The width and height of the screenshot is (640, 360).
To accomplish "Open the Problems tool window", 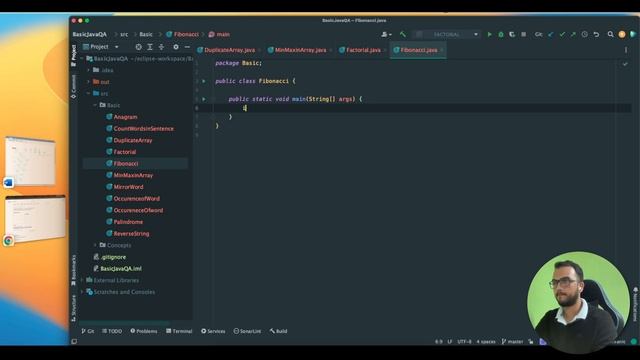I will click(x=144, y=331).
